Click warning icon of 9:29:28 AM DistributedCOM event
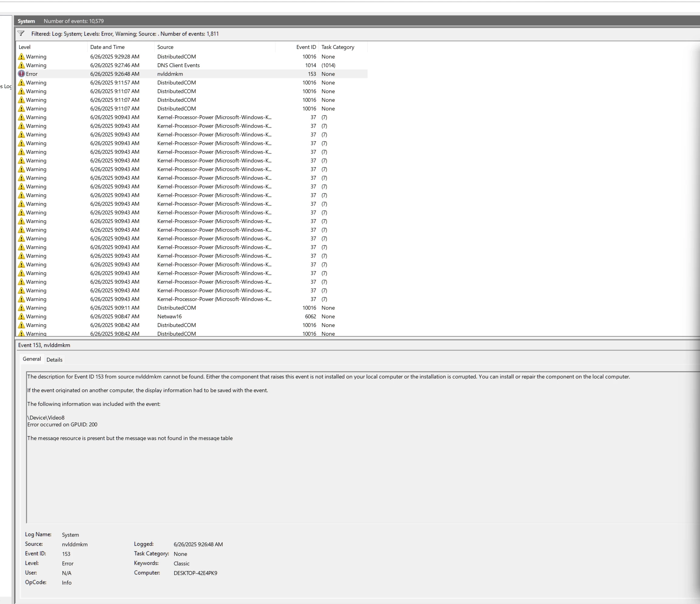 [21, 57]
